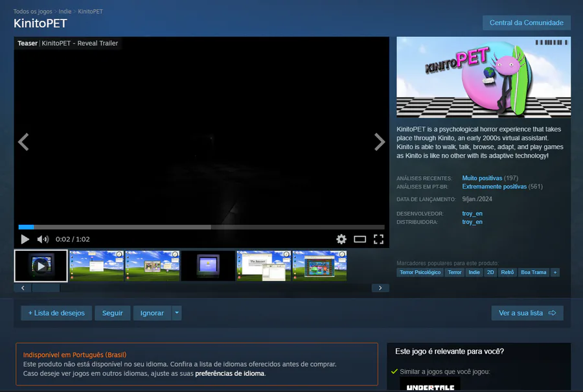
Task: Select the Boa Trama tag
Action: point(534,272)
